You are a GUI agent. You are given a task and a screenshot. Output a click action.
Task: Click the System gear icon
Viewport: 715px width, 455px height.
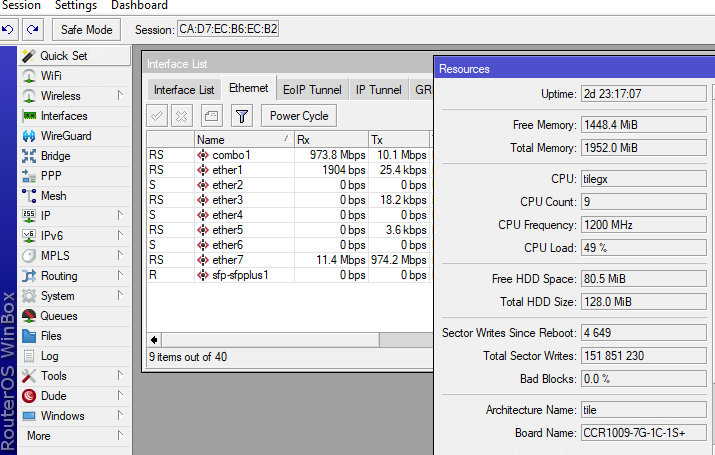[29, 296]
